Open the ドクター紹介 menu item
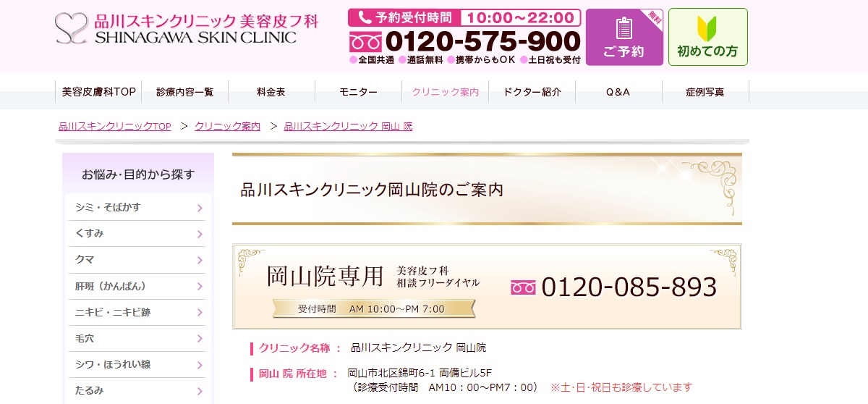 (532, 92)
